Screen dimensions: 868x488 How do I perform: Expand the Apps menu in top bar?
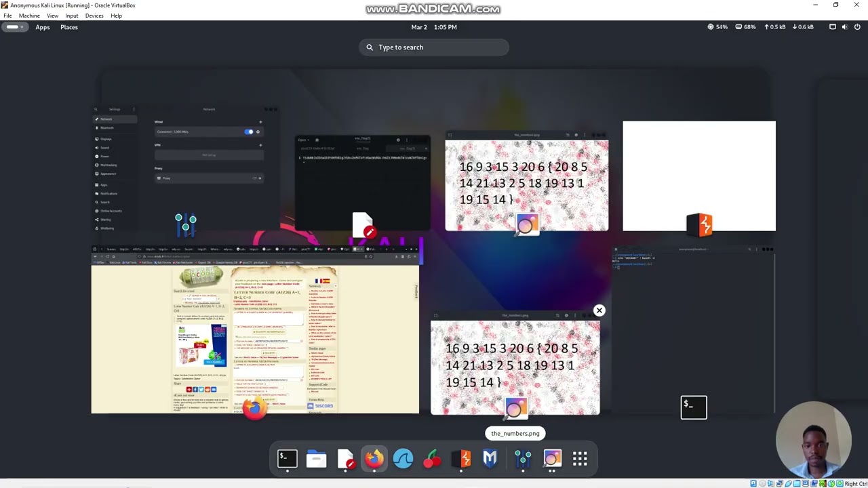43,27
